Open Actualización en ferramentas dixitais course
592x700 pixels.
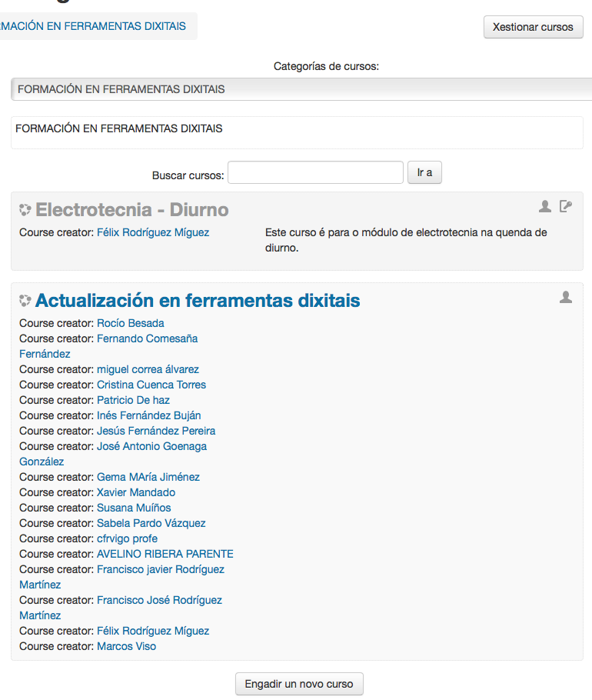(198, 301)
